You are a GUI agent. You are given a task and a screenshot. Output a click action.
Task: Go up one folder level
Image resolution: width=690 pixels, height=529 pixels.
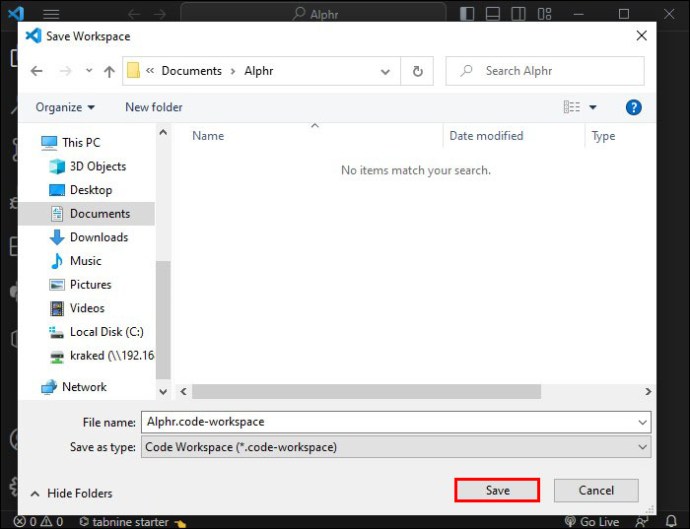point(109,71)
